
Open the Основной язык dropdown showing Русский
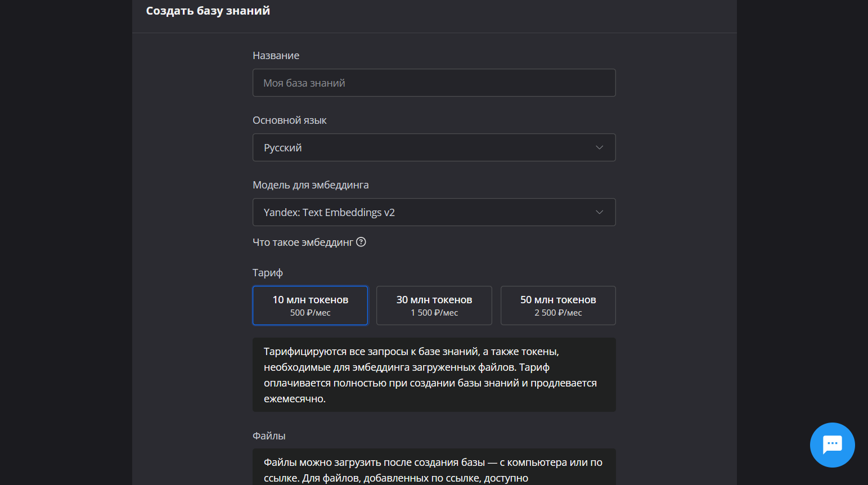pyautogui.click(x=434, y=147)
